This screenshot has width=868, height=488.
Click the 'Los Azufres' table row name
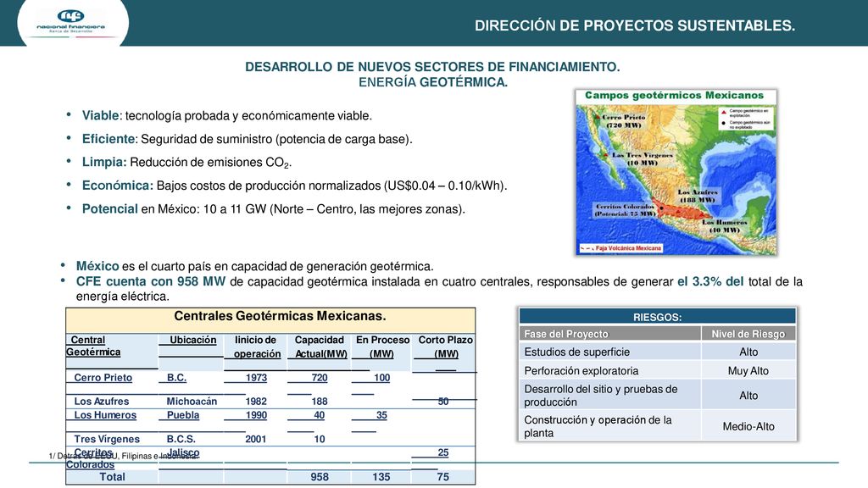coord(102,401)
